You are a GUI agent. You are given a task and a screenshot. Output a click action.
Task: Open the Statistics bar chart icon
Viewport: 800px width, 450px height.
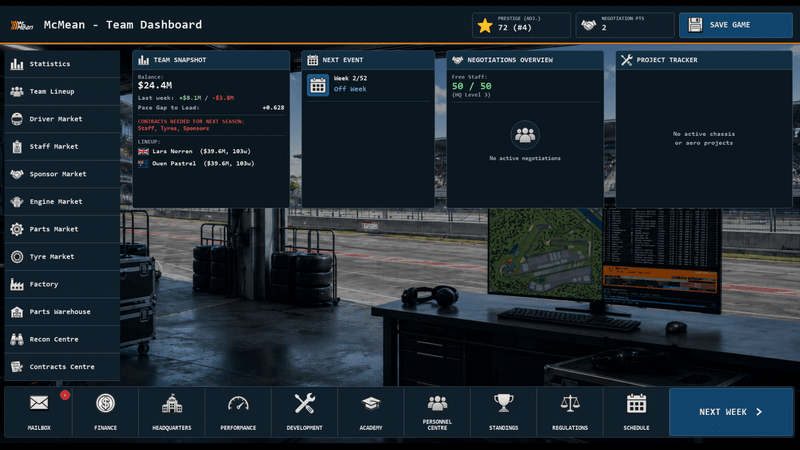tap(17, 64)
